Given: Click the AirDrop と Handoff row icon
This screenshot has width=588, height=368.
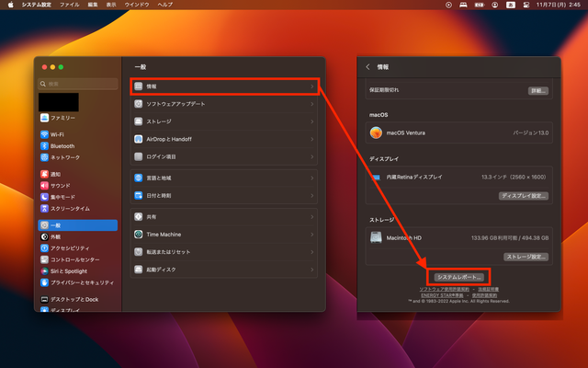Looking at the screenshot, I should pyautogui.click(x=139, y=139).
